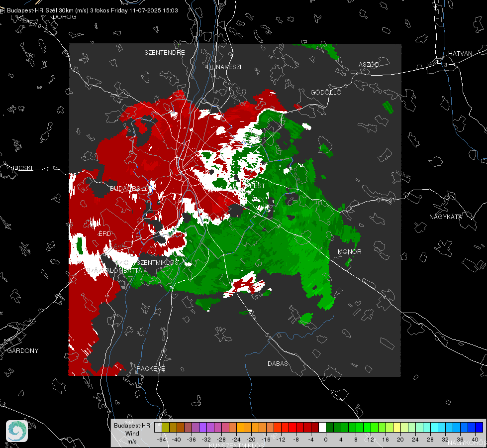The image size is (487, 448).
Task: Click the -32 legend value
Action: [x=206, y=440]
